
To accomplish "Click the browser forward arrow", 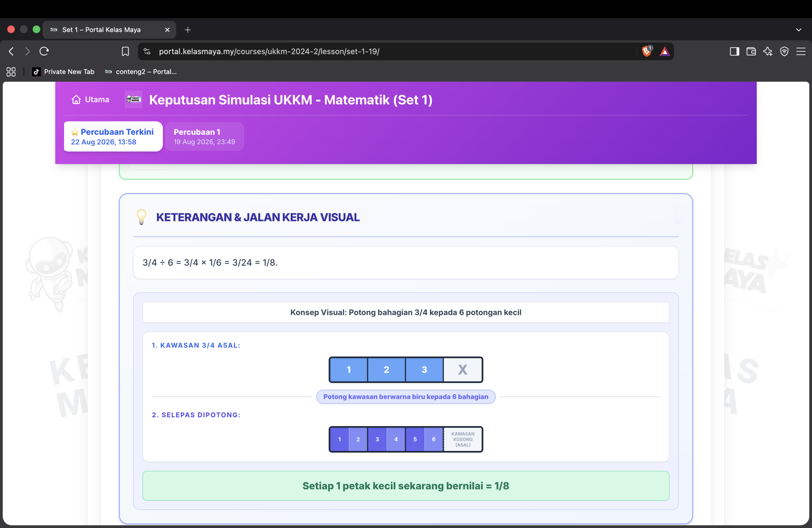I will pos(28,51).
